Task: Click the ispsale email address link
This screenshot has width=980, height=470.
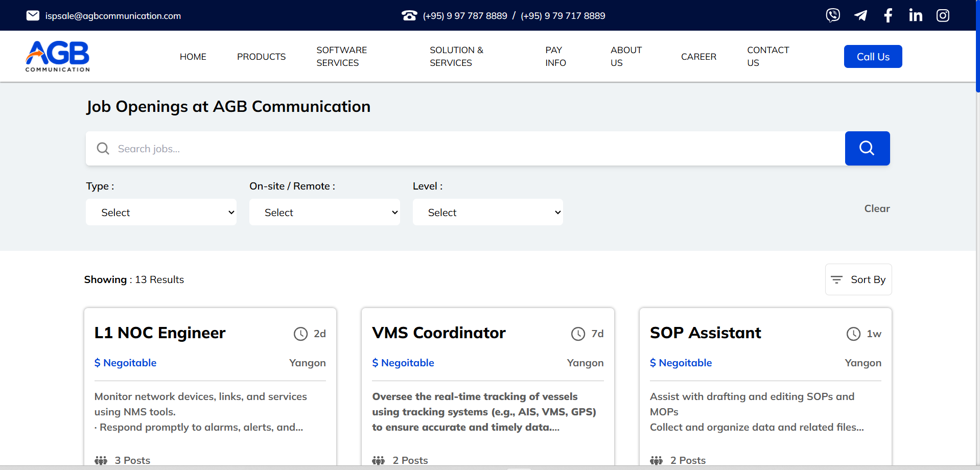Action: pyautogui.click(x=113, y=16)
